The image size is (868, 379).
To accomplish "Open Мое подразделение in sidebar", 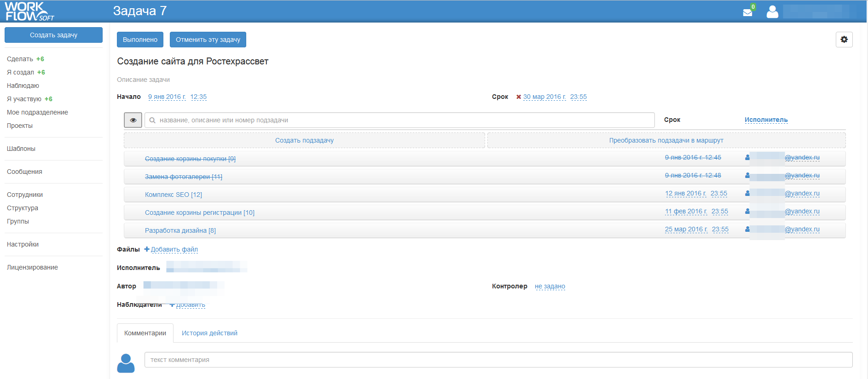I will (37, 112).
